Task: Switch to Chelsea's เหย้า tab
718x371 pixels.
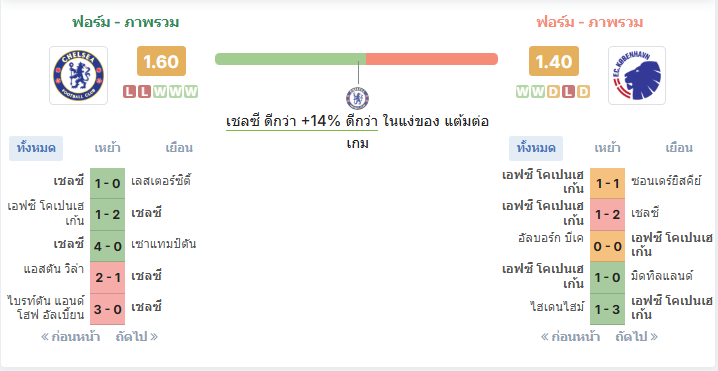Action: (108, 148)
